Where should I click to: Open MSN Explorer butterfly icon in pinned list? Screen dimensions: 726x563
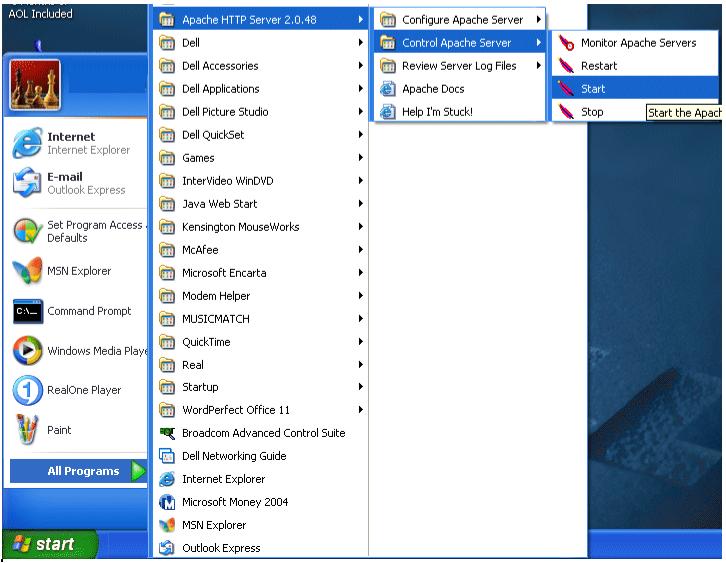click(x=27, y=271)
